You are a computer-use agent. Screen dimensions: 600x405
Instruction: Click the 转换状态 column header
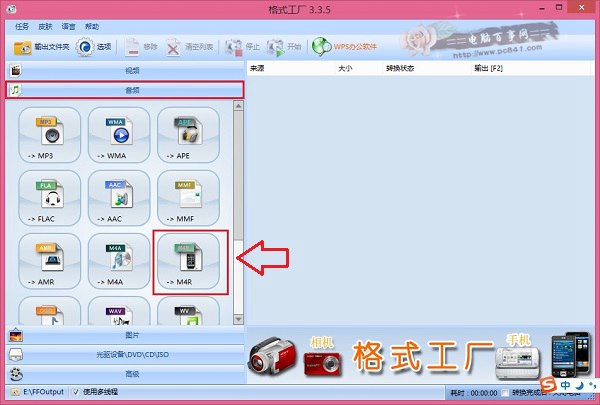click(427, 69)
